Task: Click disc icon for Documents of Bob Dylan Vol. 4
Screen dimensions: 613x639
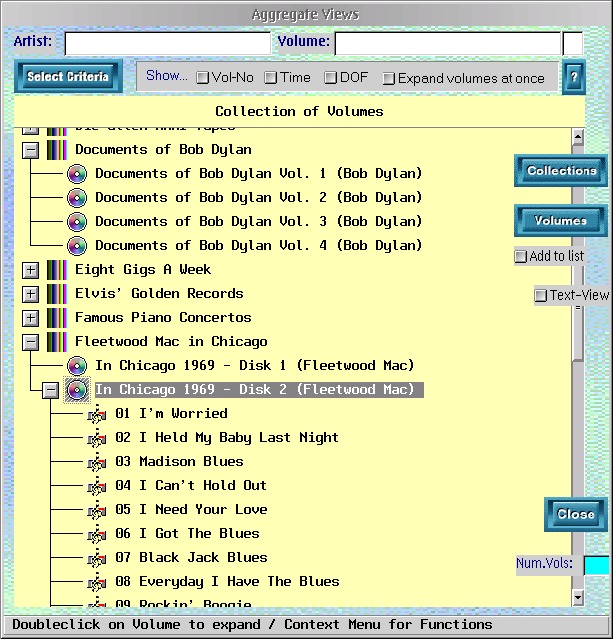Action: [77, 246]
